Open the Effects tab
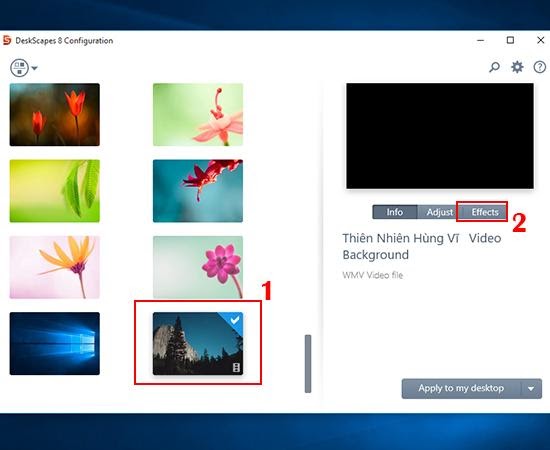This screenshot has height=450, width=550. click(x=485, y=212)
